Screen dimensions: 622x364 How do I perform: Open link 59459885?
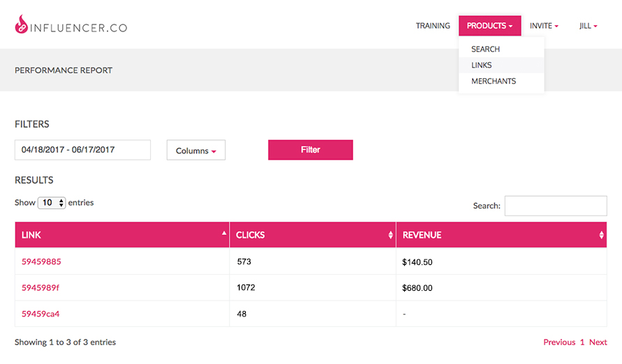point(41,261)
